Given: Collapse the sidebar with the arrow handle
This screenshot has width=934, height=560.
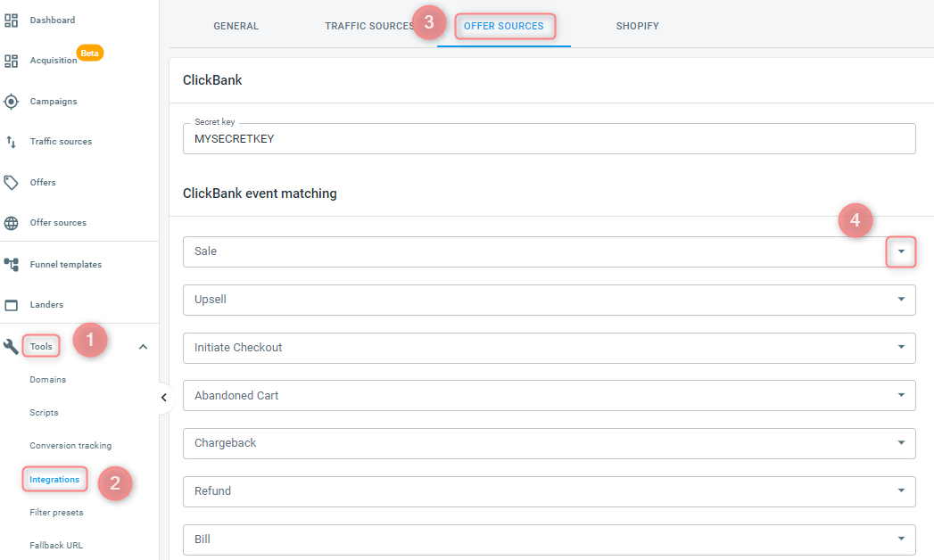Looking at the screenshot, I should click(x=164, y=398).
